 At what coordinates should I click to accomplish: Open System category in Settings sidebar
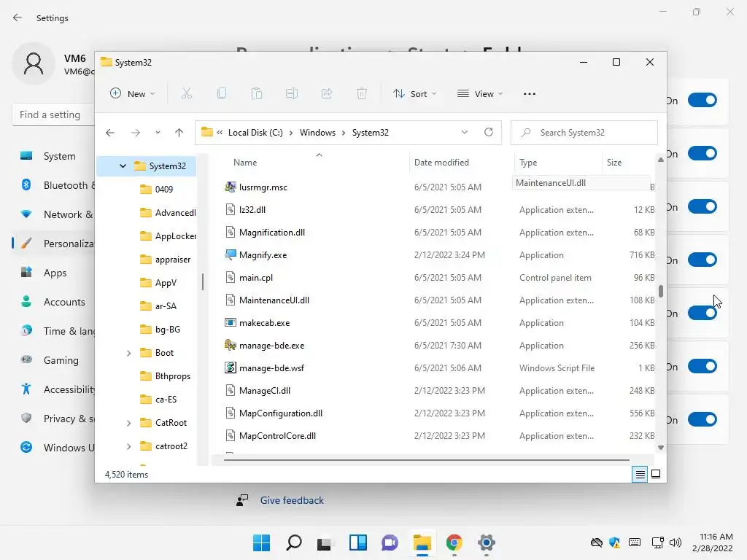click(x=53, y=156)
